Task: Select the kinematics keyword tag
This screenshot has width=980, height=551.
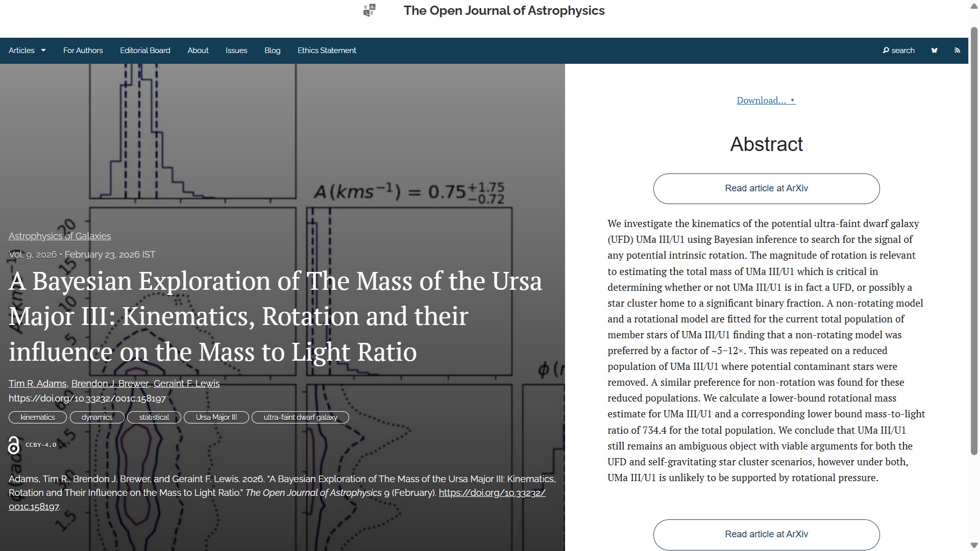Action: click(x=37, y=417)
